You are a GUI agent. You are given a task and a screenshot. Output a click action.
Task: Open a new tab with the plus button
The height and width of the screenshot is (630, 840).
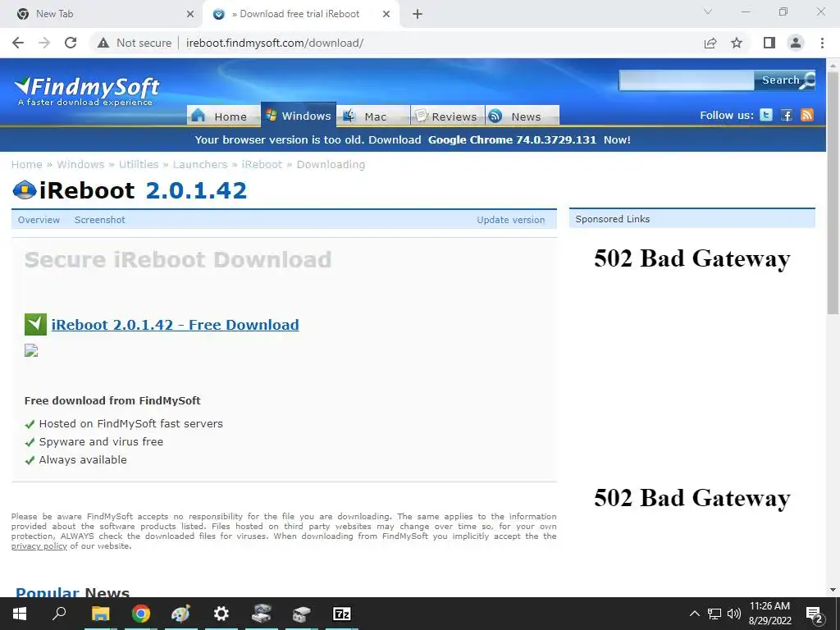coord(418,14)
